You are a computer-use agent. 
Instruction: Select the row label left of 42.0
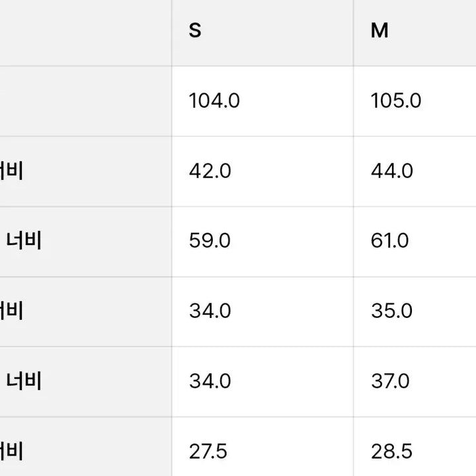(12, 171)
